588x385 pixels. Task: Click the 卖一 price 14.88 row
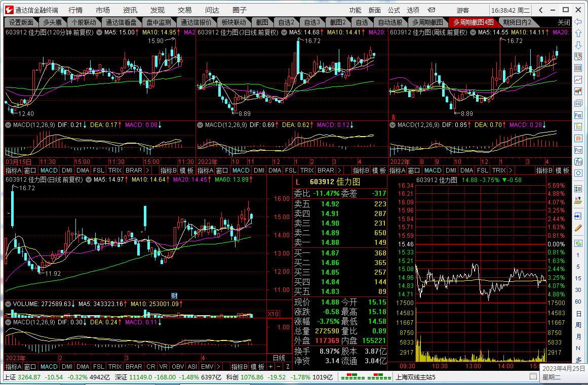[x=340, y=242]
